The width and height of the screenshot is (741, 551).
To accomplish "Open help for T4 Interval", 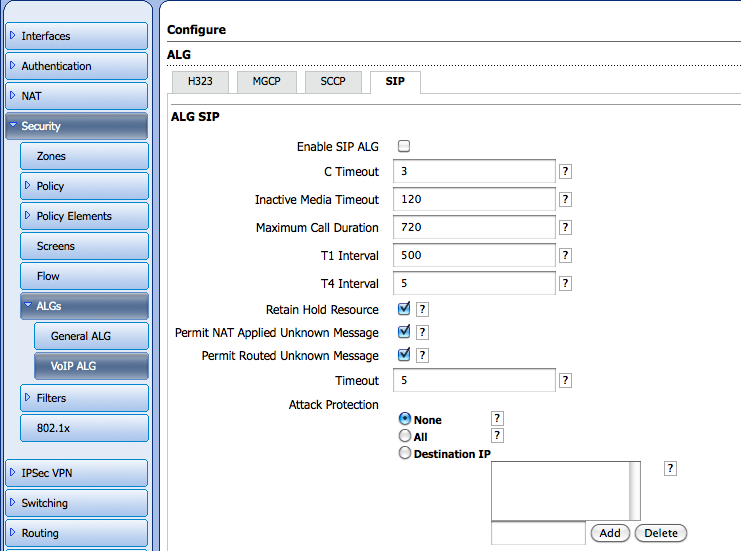I will click(x=565, y=284).
